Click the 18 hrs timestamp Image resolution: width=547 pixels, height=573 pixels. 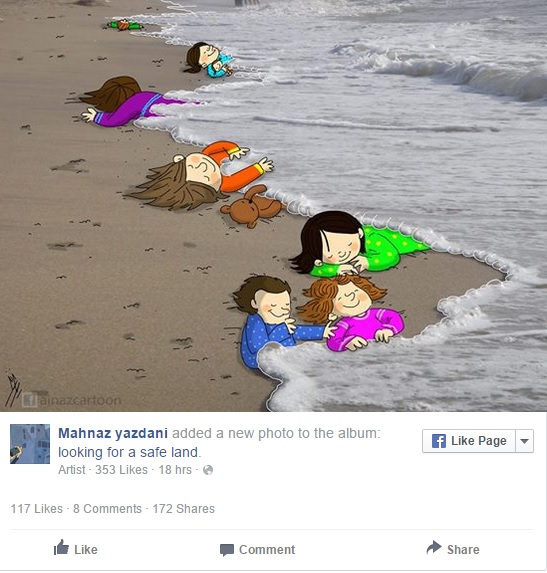175,470
